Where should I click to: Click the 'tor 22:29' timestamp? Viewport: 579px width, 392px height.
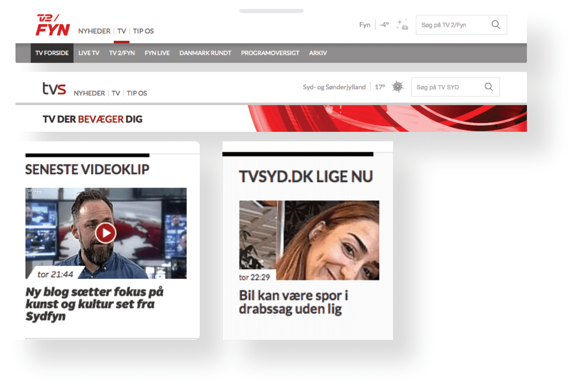[254, 277]
